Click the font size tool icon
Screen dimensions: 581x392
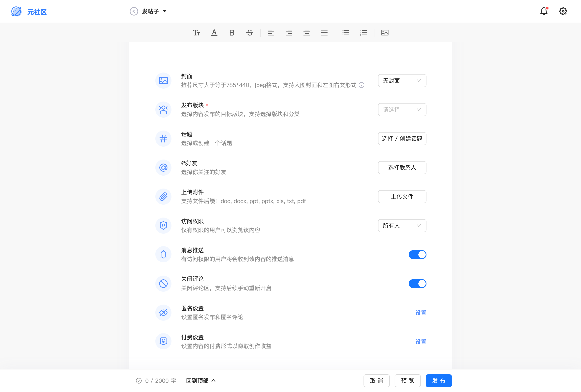(x=196, y=33)
